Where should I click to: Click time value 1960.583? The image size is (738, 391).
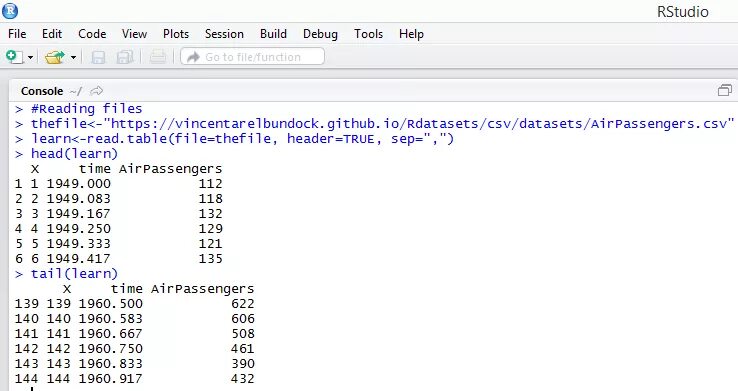pos(111,319)
